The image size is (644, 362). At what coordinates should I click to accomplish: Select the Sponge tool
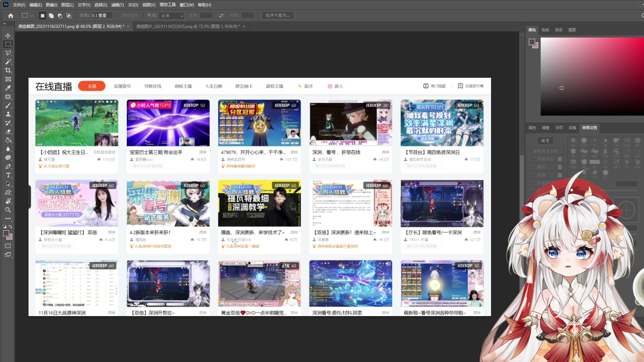click(x=8, y=158)
